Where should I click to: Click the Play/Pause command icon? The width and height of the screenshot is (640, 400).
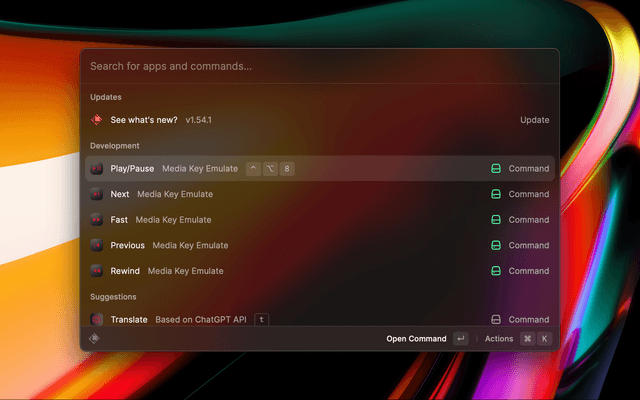(x=97, y=169)
